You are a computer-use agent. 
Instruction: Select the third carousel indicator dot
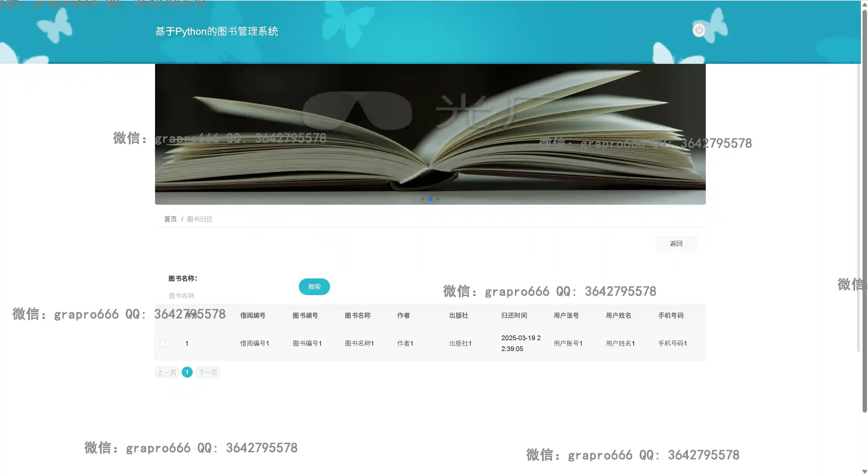438,199
